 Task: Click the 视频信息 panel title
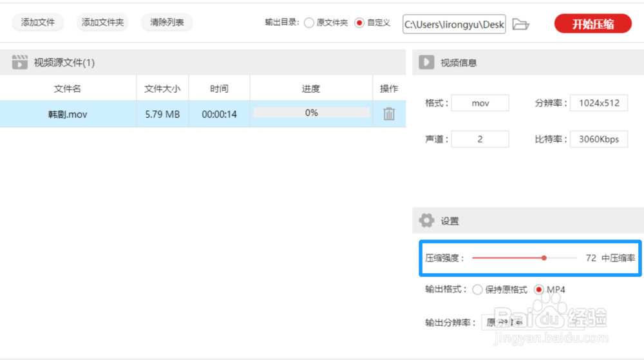[x=459, y=63]
